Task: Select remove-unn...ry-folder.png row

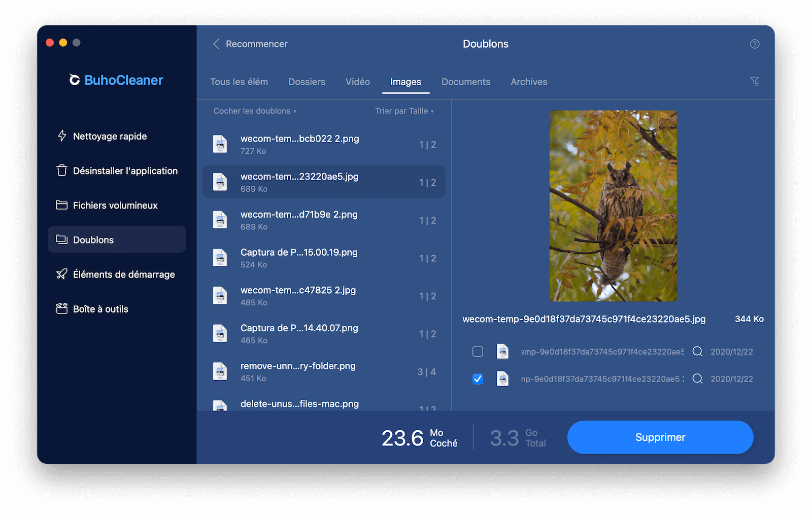Action: click(x=324, y=371)
